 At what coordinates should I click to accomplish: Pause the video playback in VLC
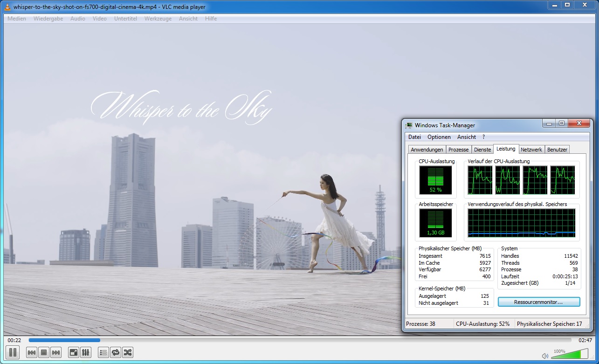[13, 352]
